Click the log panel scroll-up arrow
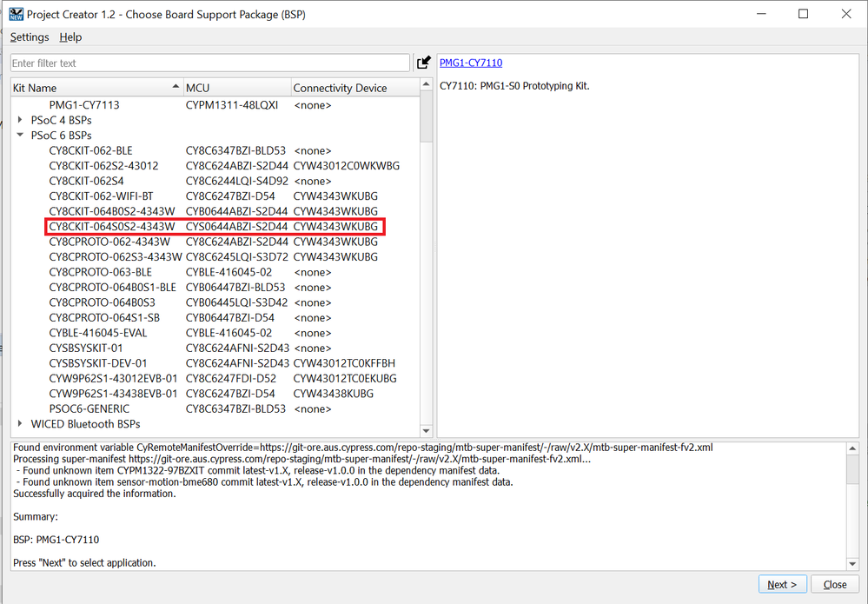This screenshot has width=868, height=604. point(852,448)
